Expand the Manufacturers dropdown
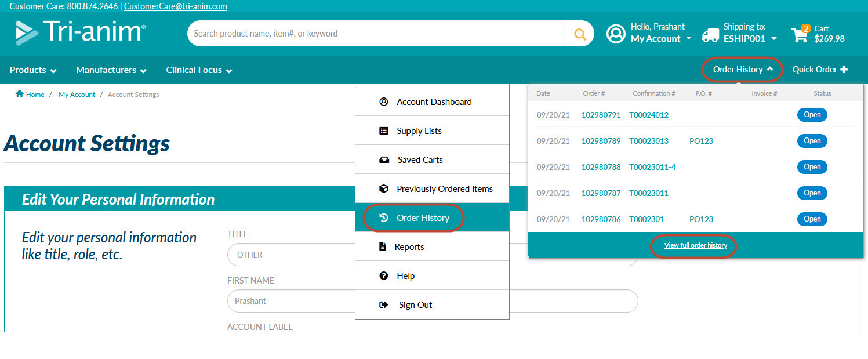868x359 pixels. (x=111, y=70)
